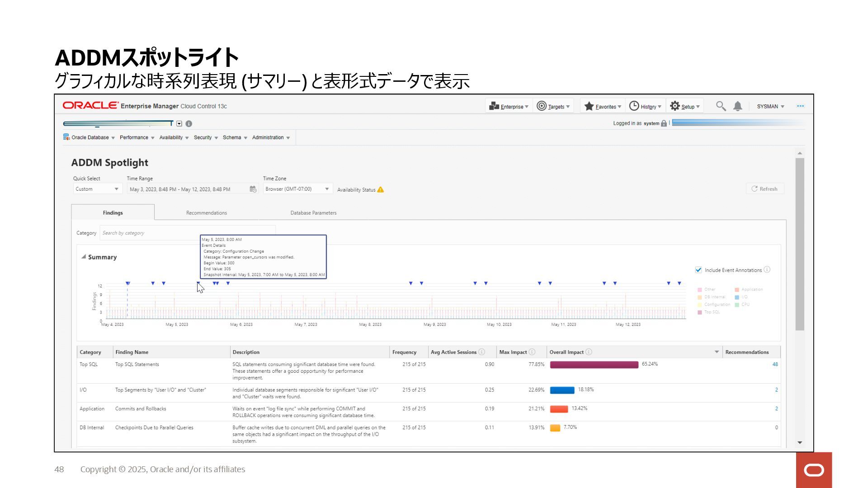Click the first event marker near May 4

click(127, 283)
